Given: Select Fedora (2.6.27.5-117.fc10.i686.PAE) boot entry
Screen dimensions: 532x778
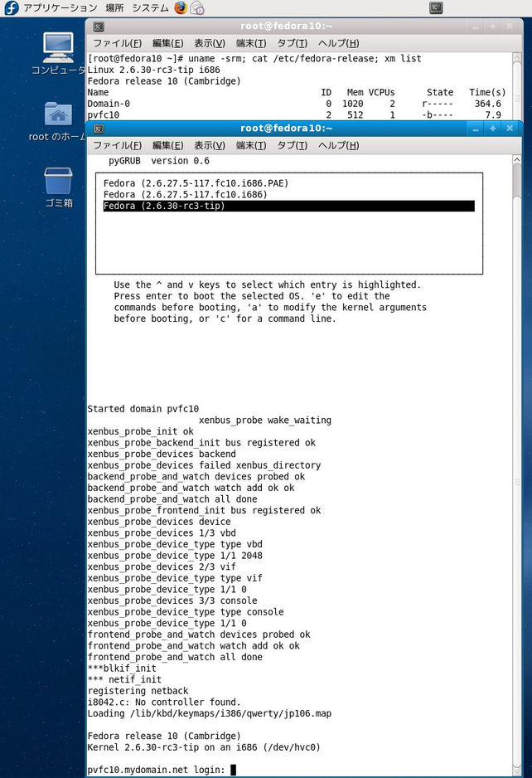Looking at the screenshot, I should pyautogui.click(x=196, y=183).
